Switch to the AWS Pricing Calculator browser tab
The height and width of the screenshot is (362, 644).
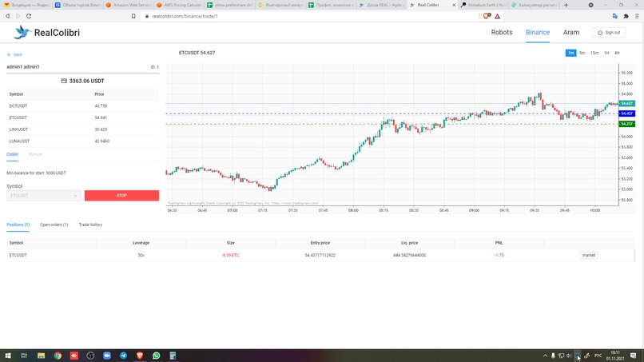click(179, 5)
